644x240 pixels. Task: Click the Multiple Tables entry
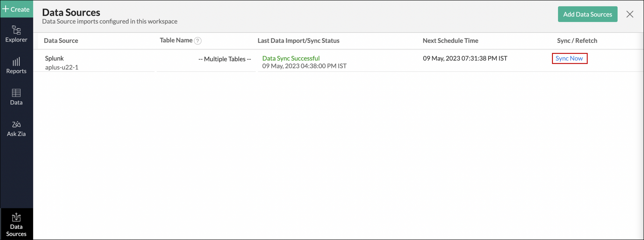(x=224, y=59)
